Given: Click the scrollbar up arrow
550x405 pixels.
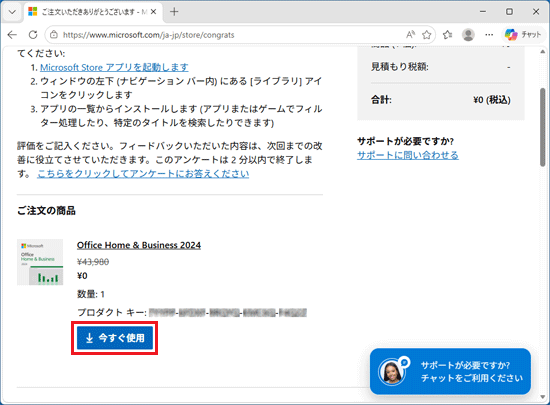Looking at the screenshot, I should click(543, 52).
